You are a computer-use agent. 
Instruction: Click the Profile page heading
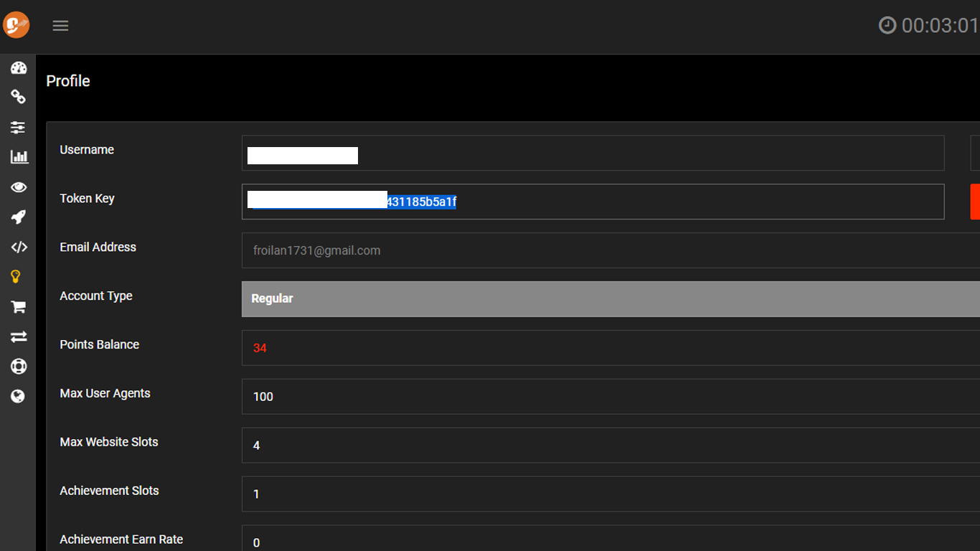coord(68,81)
